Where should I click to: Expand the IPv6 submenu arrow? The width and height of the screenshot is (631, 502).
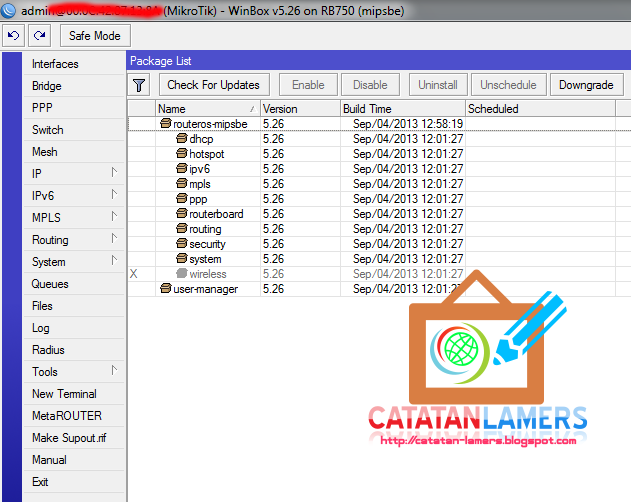pos(114,195)
